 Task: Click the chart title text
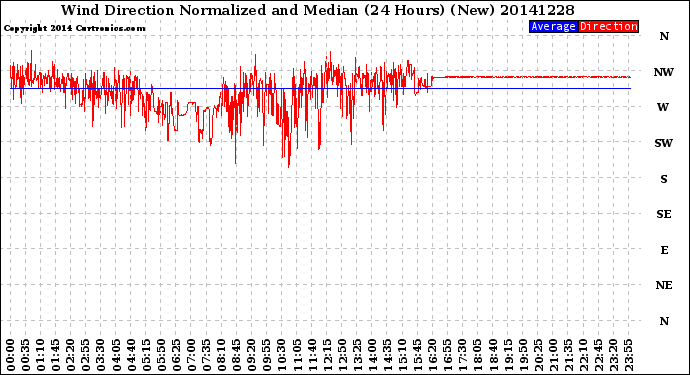point(317,10)
